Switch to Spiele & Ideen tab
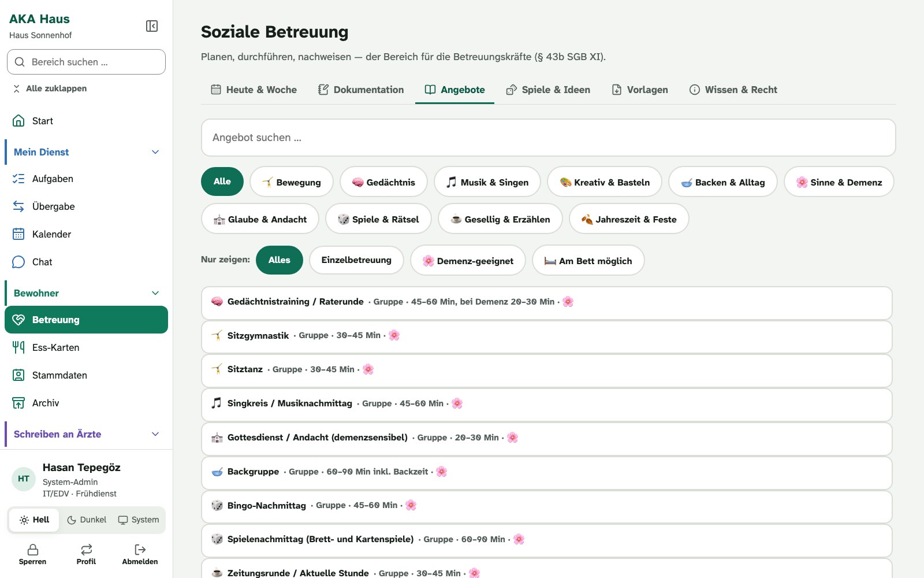Image resolution: width=924 pixels, height=578 pixels. (x=548, y=90)
